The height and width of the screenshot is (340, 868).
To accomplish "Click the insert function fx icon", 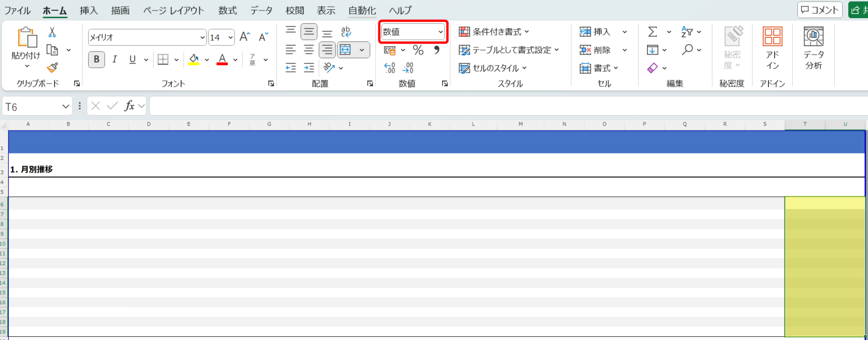I will pos(129,106).
